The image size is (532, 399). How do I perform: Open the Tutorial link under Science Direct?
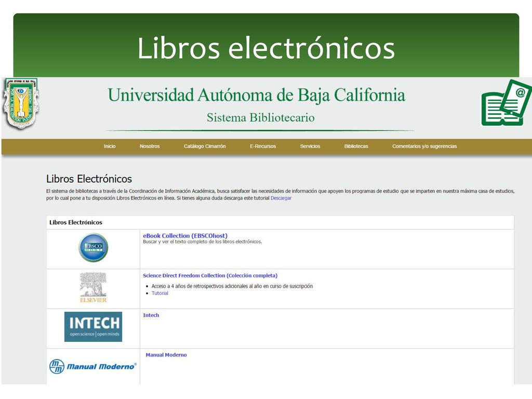(x=160, y=293)
